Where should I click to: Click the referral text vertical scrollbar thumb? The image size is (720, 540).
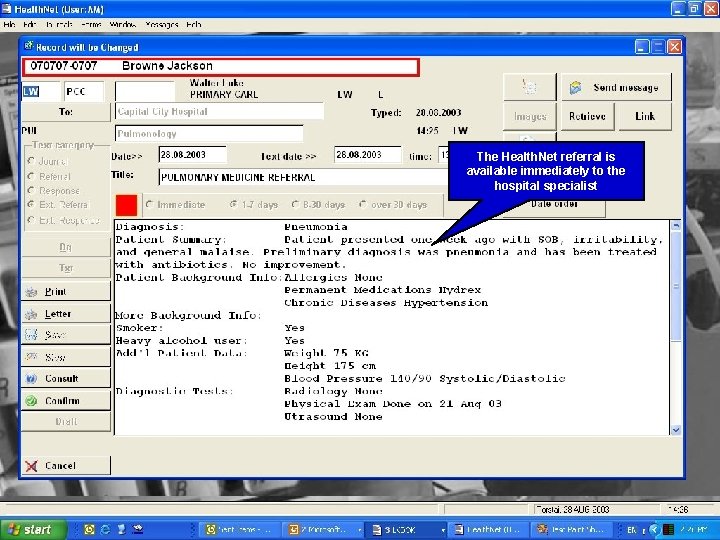[x=676, y=286]
